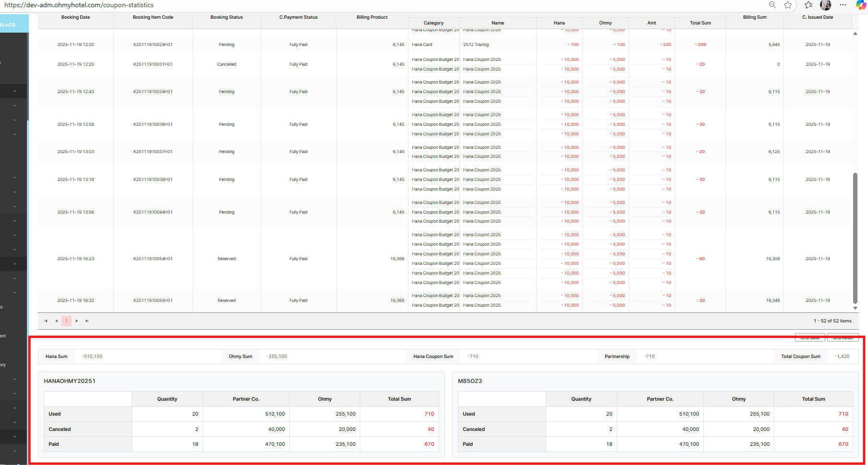868x465 pixels.
Task: Click the grid scrollbar up arrow
Action: click(855, 34)
